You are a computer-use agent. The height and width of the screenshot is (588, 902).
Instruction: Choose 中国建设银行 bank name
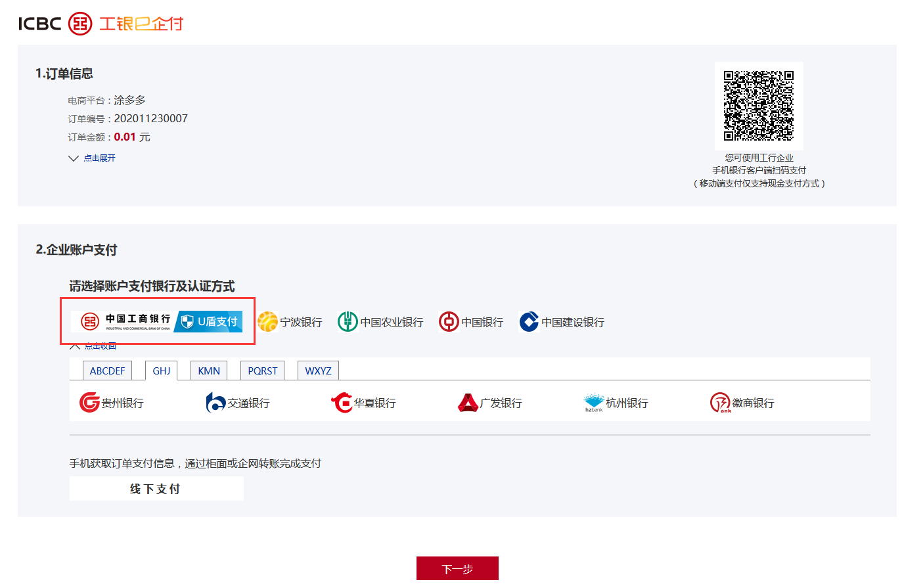coord(573,322)
